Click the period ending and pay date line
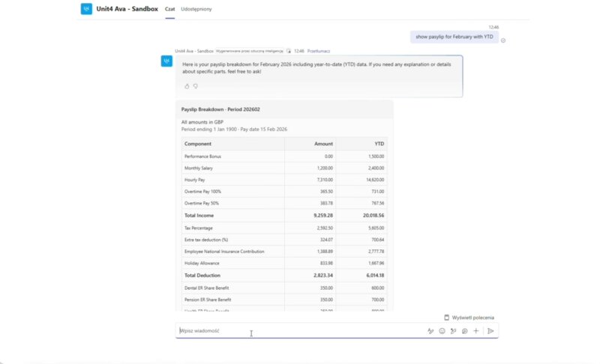The image size is (600, 364). pos(234,130)
